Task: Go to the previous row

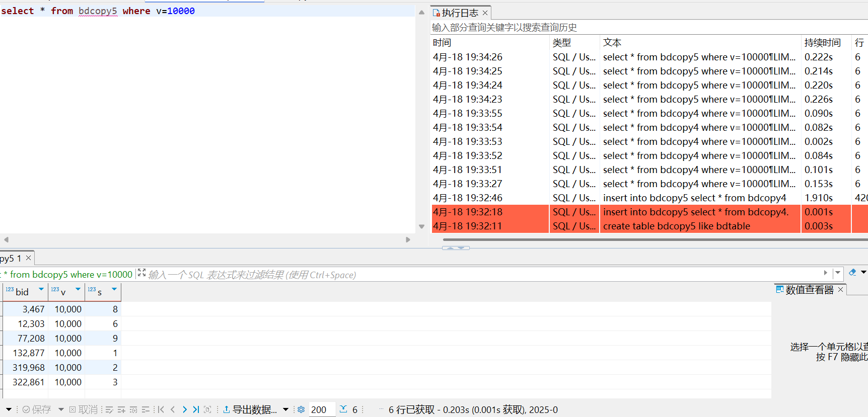Action: coord(173,409)
